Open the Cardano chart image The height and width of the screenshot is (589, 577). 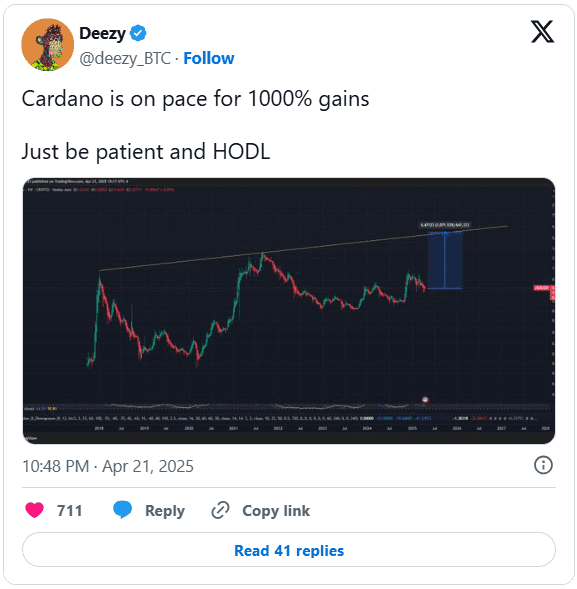point(289,311)
